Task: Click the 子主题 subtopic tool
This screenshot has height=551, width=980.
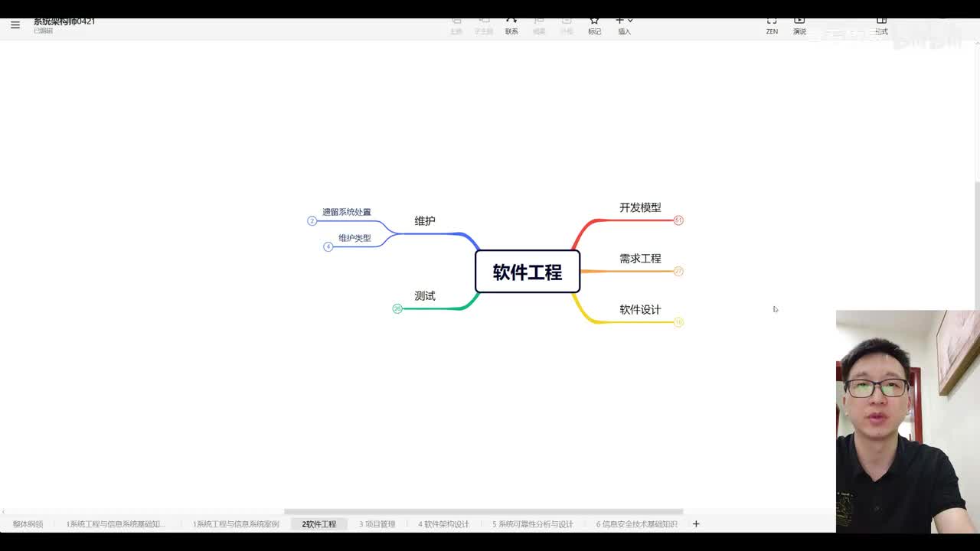Action: [484, 25]
